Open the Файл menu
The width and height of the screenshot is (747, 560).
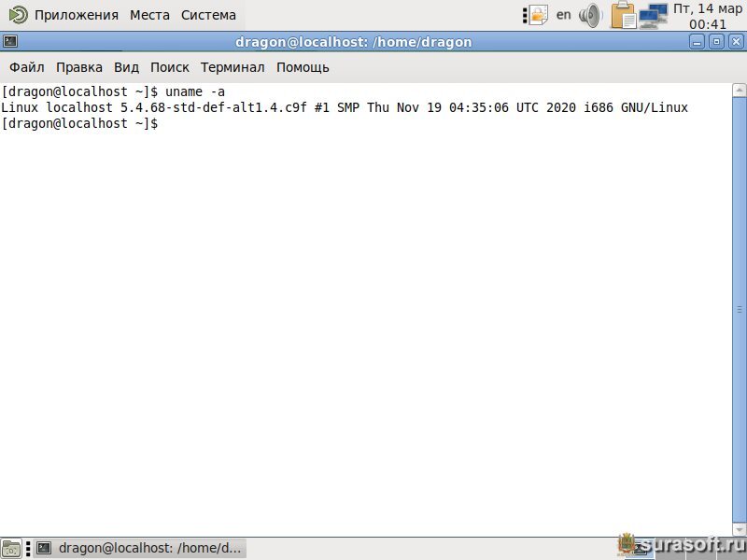coord(27,67)
